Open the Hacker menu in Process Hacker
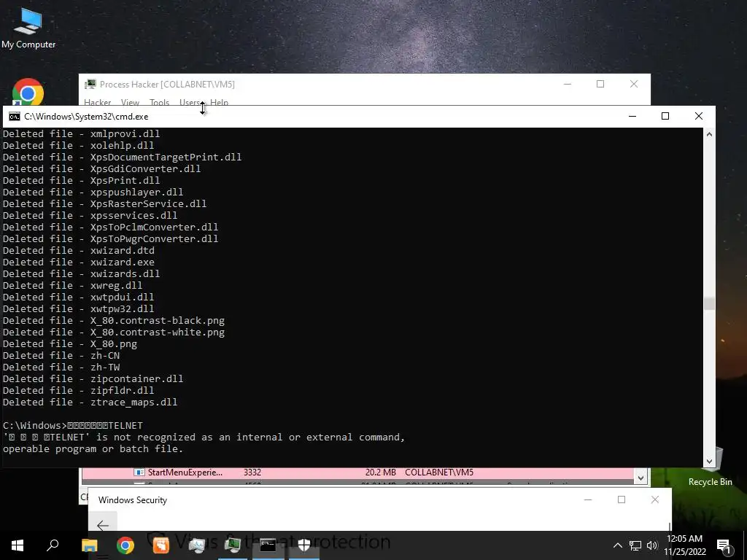 click(97, 102)
